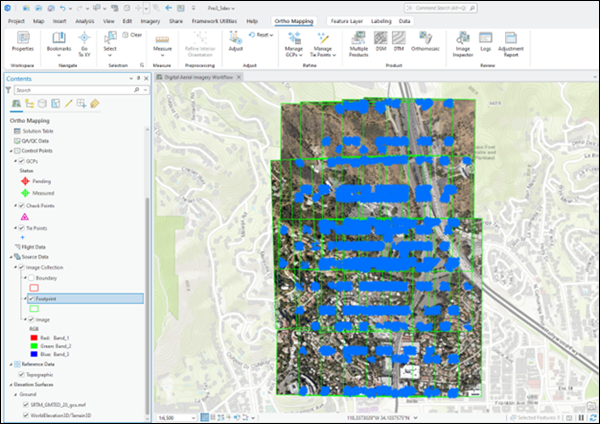Click the Manage GCPs tool icon
Screen dimensions: 600x424
click(x=292, y=39)
